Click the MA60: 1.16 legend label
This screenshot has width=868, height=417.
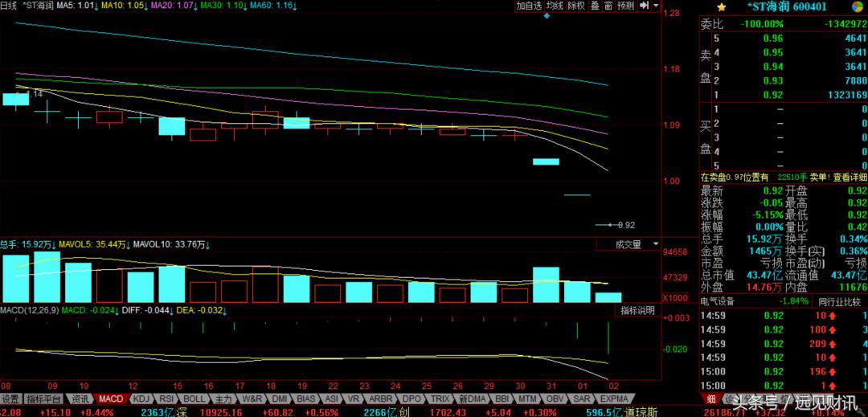coord(272,6)
